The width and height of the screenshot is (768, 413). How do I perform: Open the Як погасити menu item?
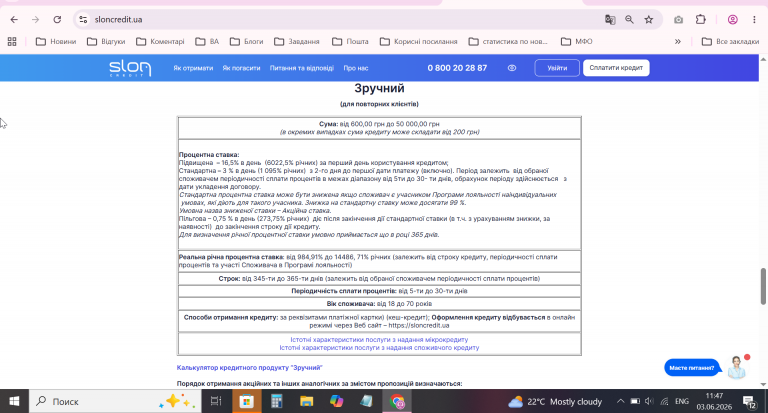tap(241, 68)
